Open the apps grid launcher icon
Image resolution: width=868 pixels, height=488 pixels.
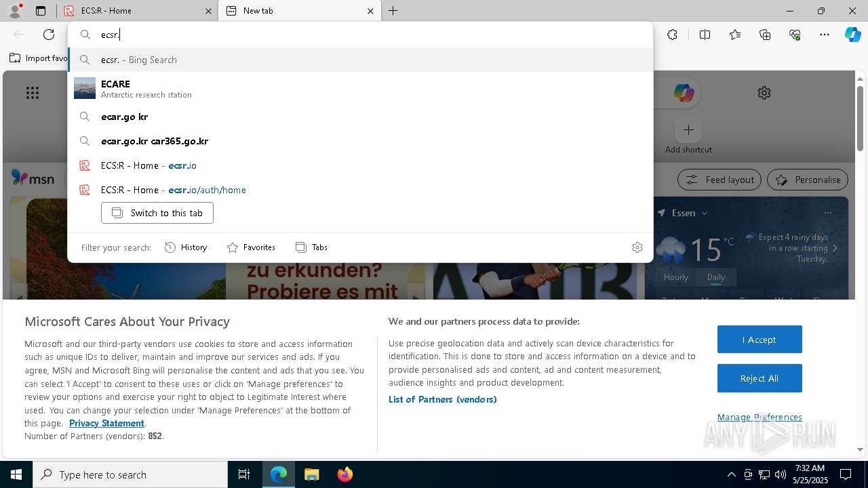click(x=33, y=93)
